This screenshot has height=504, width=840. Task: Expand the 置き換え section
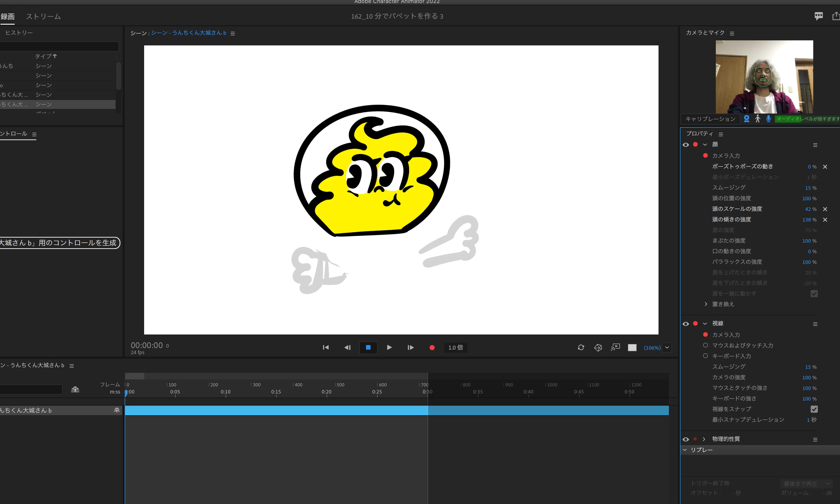coord(706,304)
